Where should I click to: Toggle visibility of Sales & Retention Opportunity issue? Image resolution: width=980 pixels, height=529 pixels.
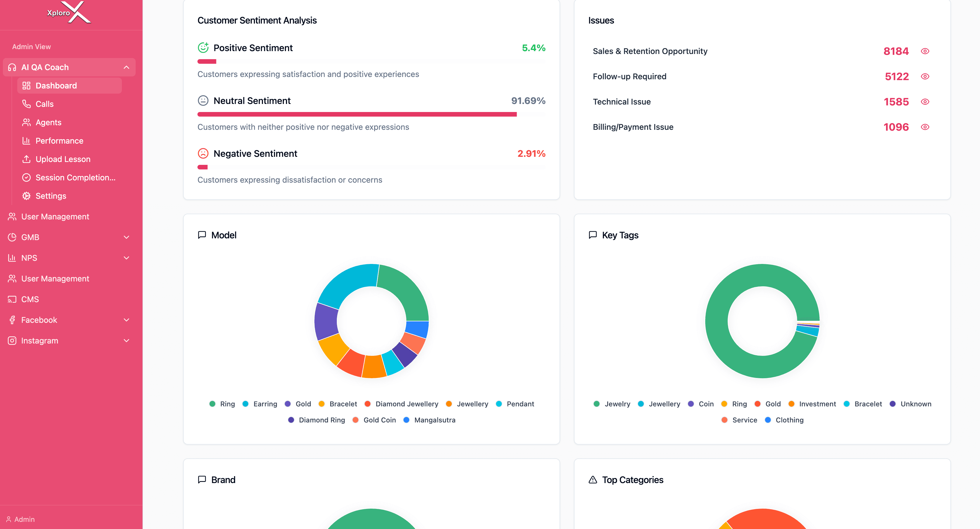(926, 51)
